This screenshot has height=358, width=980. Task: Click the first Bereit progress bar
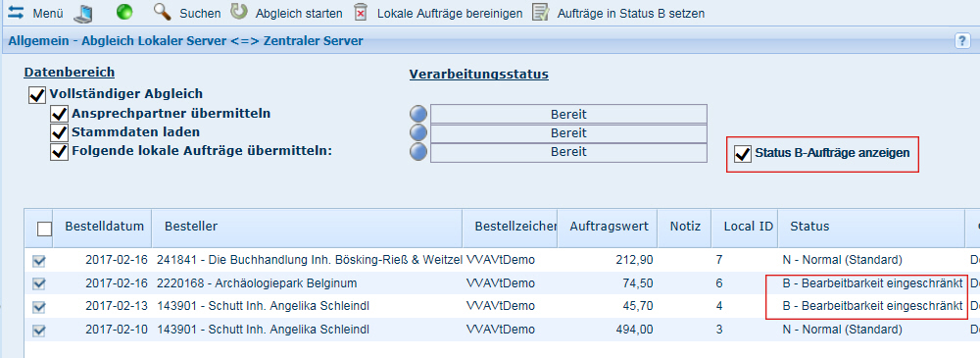pos(568,115)
